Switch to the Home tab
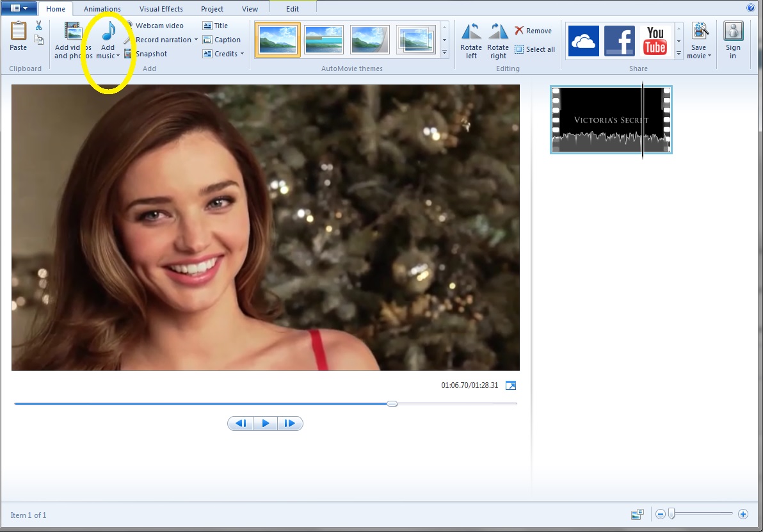The width and height of the screenshot is (763, 532). (x=56, y=9)
